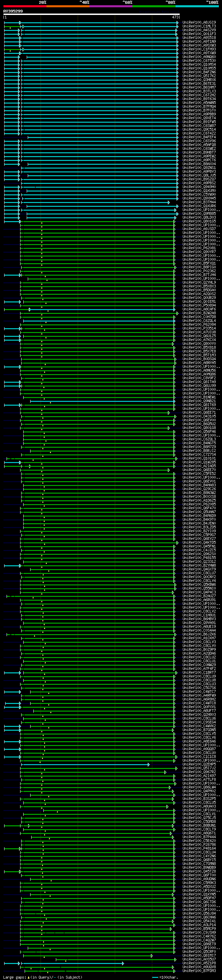Click UniRef100_A2Q0S2
The width and height of the screenshot is (222, 980).
199,294
